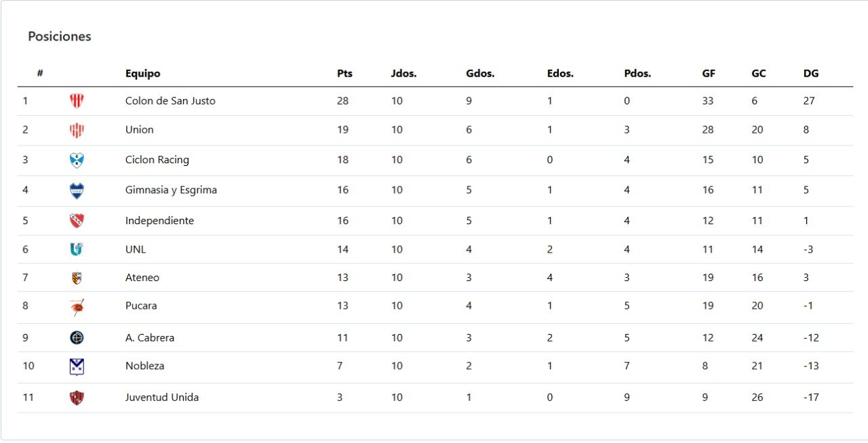Click the DG column header
Viewport: 868px width, 443px height.
pos(811,74)
